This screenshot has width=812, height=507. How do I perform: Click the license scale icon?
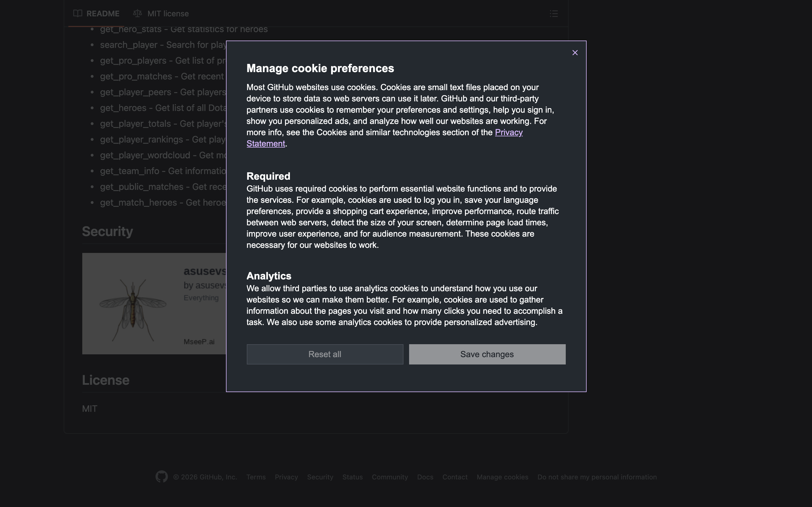click(x=137, y=14)
